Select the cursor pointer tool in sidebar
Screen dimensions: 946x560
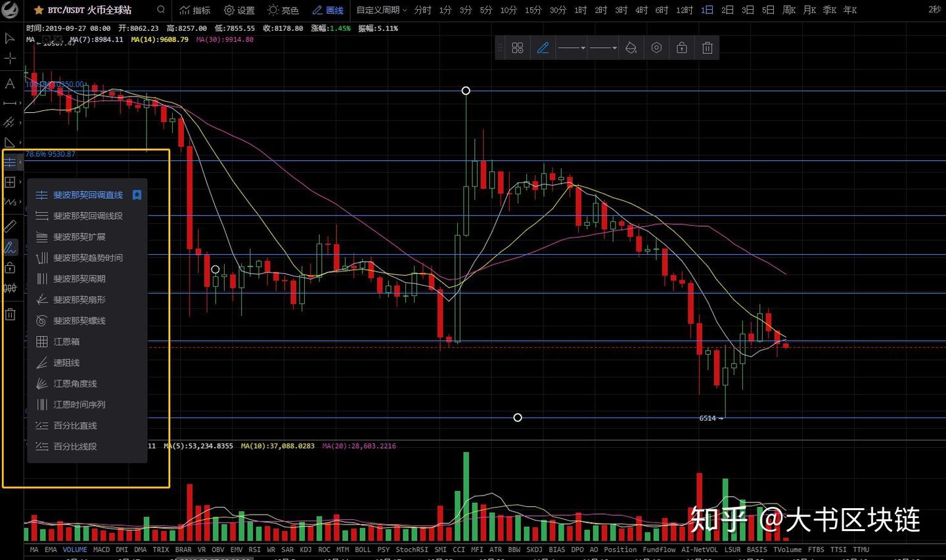(10, 38)
